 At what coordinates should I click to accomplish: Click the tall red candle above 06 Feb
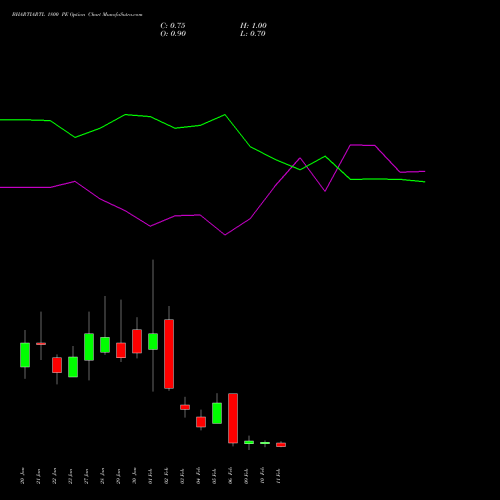pos(233,418)
